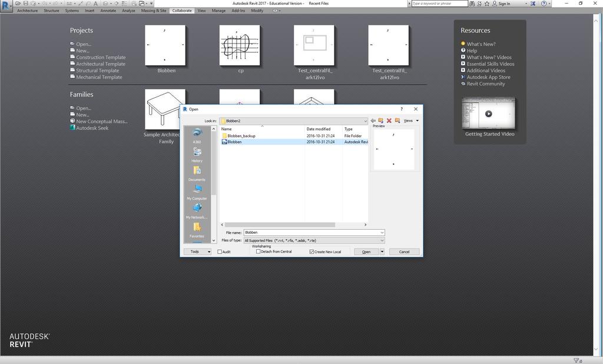Click the keyword search box in title bar
Screen dimensions: 603x364
click(x=439, y=4)
